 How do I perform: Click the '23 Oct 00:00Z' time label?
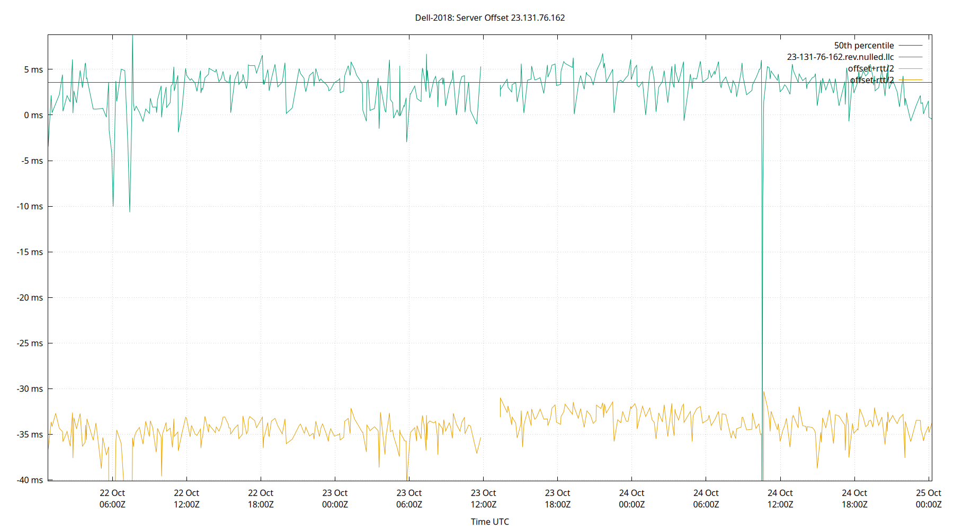[x=335, y=499]
